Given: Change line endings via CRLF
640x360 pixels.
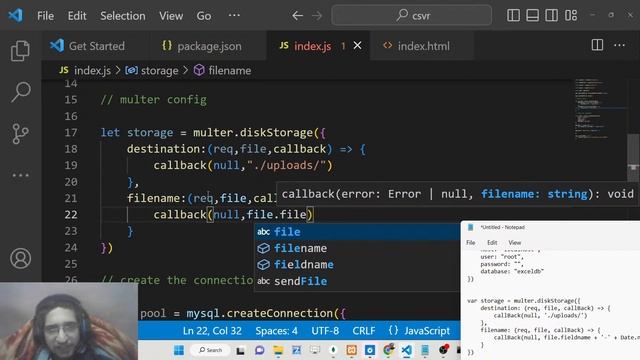Looking at the screenshot, I should click(x=364, y=331).
